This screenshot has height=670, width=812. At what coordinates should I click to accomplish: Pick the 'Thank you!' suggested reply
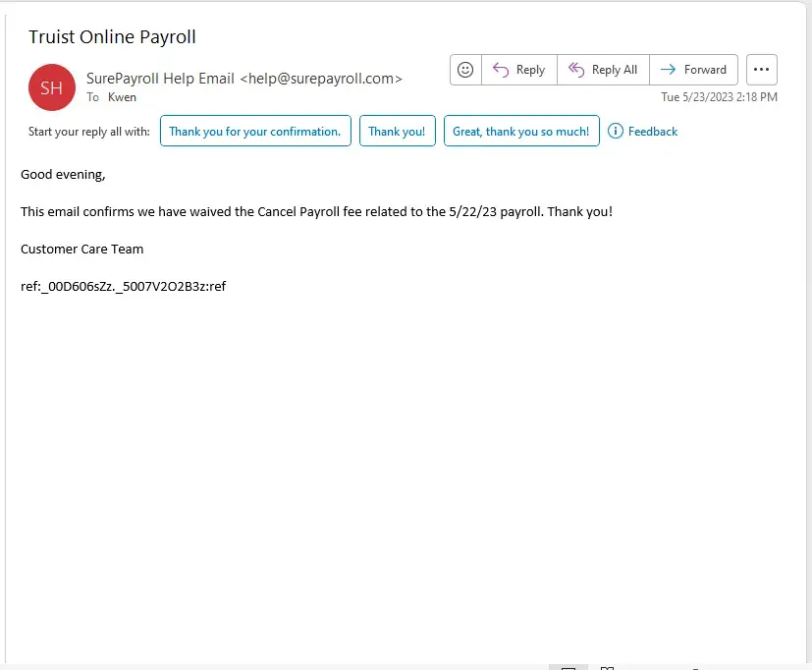[x=397, y=132]
